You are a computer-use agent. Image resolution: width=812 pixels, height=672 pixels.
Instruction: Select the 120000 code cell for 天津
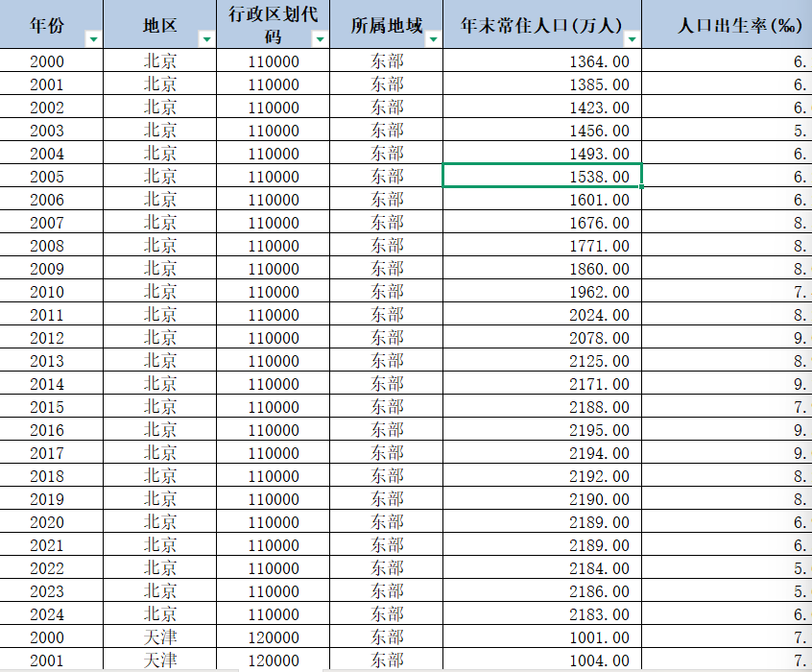click(272, 637)
